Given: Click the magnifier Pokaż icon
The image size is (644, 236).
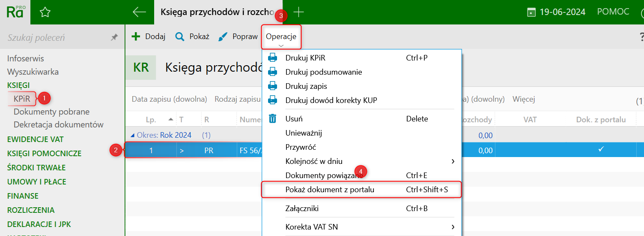Looking at the screenshot, I should click(180, 36).
